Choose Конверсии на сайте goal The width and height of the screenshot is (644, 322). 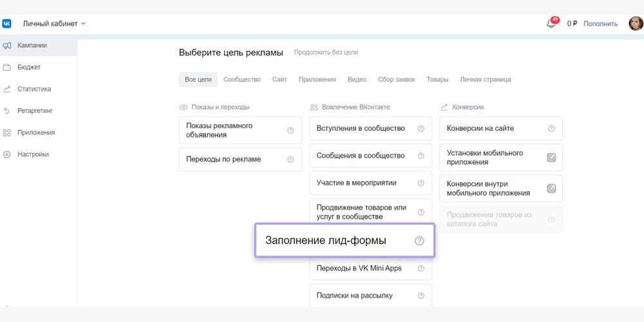pos(501,129)
